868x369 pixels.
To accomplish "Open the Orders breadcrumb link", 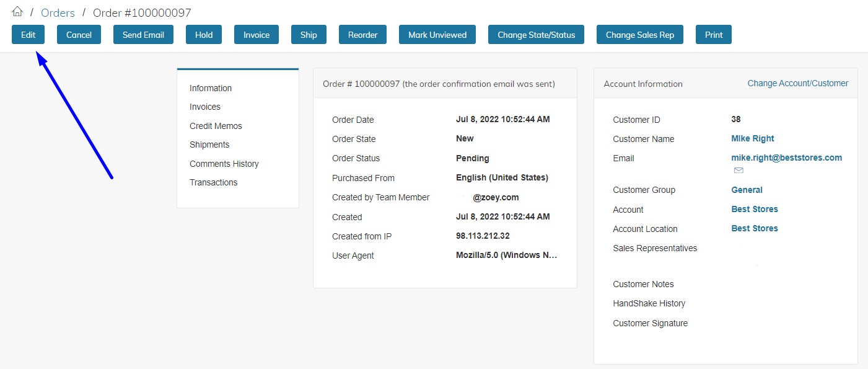I will 58,12.
